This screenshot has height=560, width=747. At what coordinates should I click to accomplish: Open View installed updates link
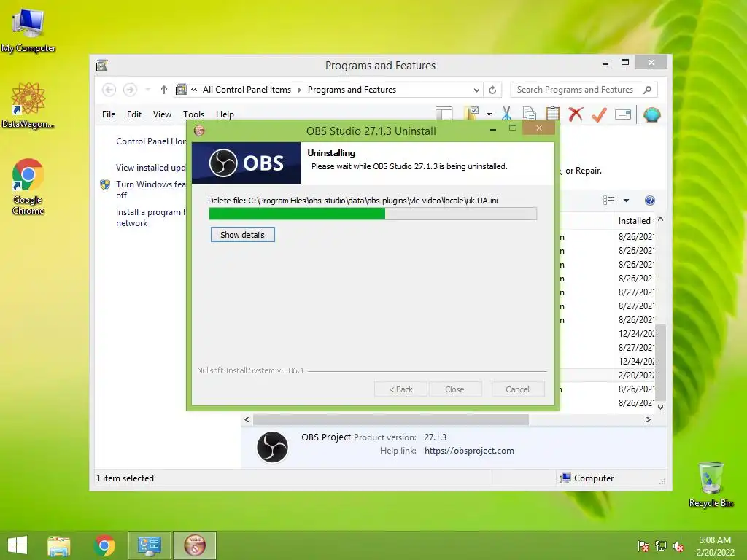pos(150,168)
